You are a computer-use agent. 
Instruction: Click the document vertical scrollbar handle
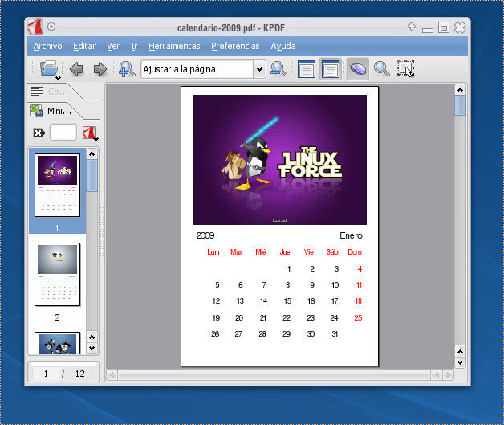[x=460, y=106]
